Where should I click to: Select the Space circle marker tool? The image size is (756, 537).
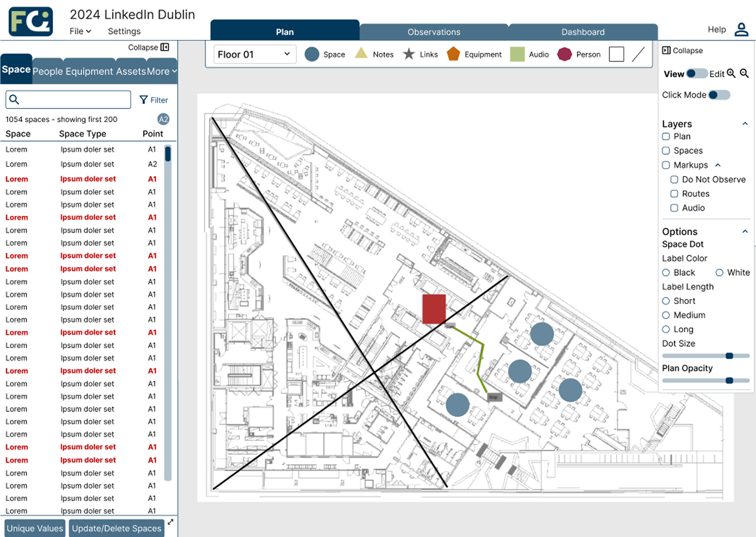pyautogui.click(x=311, y=54)
